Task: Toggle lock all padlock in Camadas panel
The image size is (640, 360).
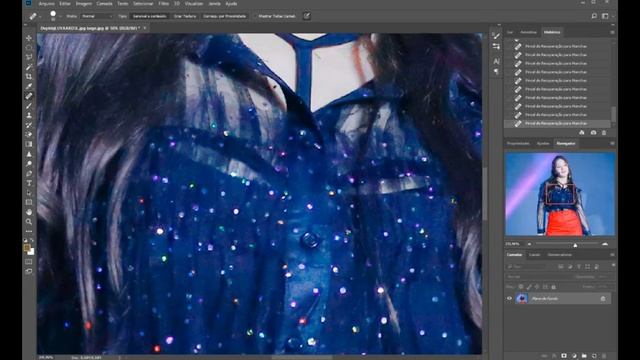Action: (553, 287)
